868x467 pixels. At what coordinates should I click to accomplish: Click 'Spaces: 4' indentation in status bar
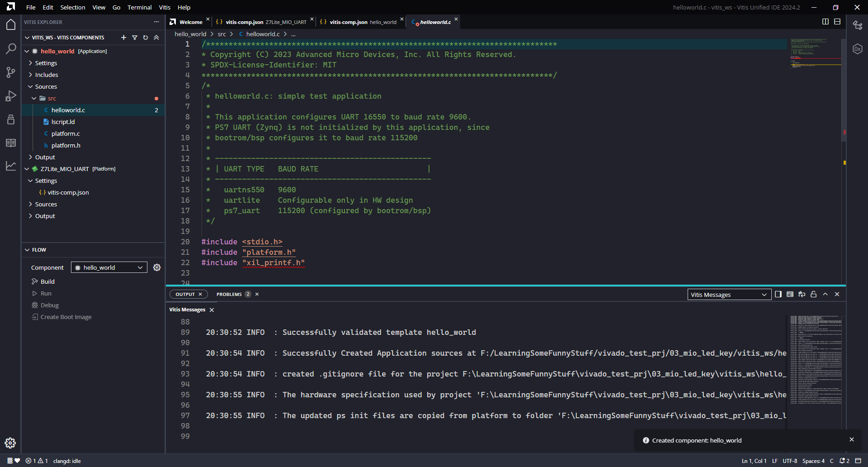click(x=813, y=461)
